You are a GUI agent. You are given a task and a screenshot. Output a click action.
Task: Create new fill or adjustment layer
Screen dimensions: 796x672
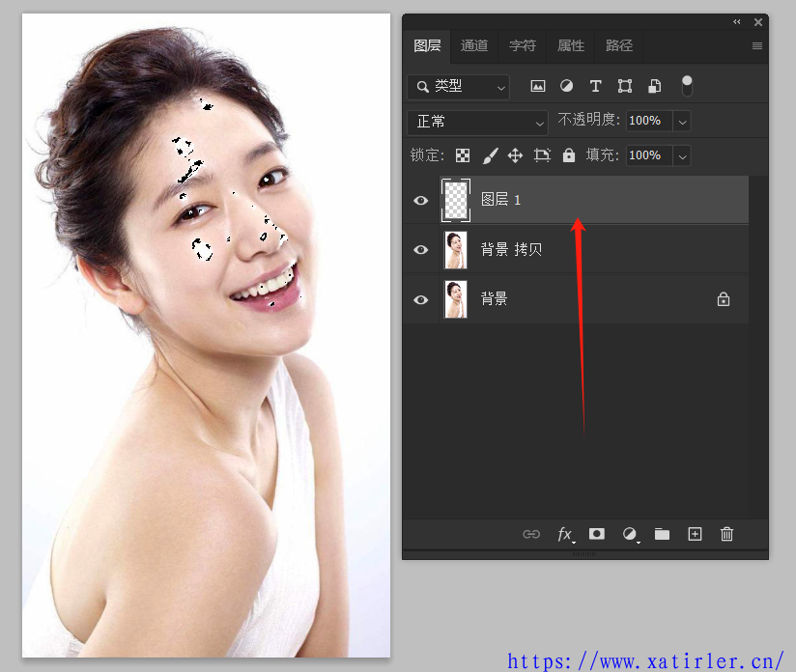click(630, 534)
